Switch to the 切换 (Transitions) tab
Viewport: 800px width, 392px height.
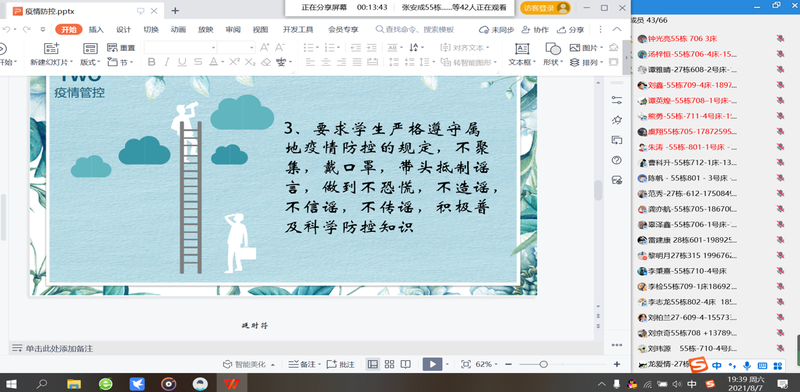pyautogui.click(x=151, y=30)
